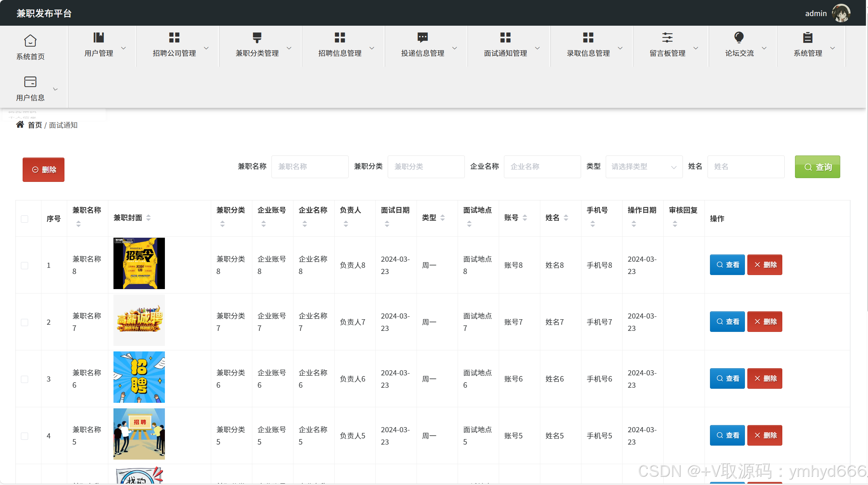
Task: Click the 留言板管理 sliders icon
Action: [x=667, y=37]
